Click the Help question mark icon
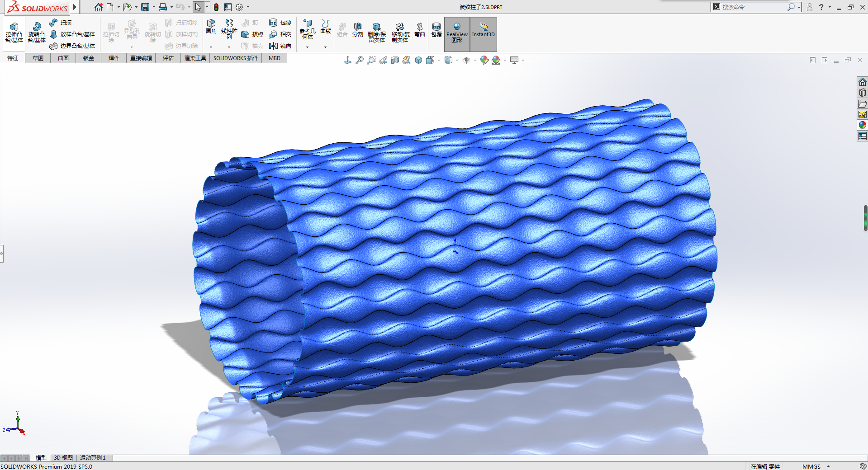Image resolution: width=868 pixels, height=470 pixels. [x=821, y=7]
